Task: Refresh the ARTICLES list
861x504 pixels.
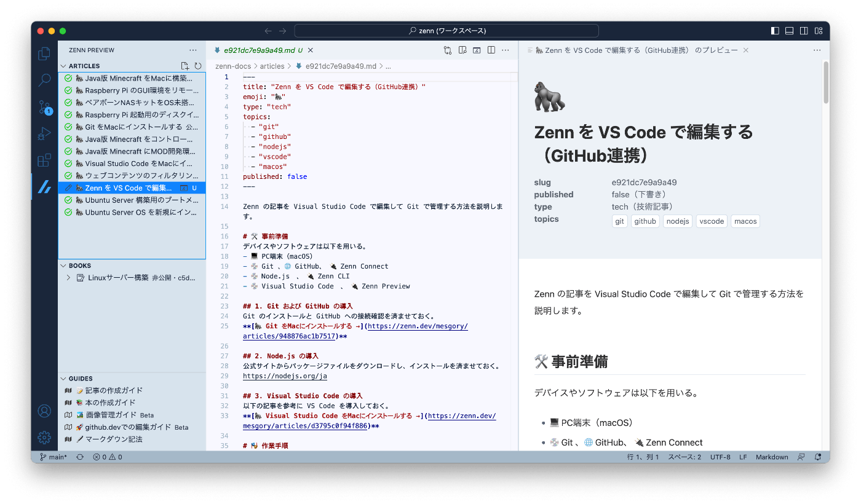Action: (x=198, y=66)
